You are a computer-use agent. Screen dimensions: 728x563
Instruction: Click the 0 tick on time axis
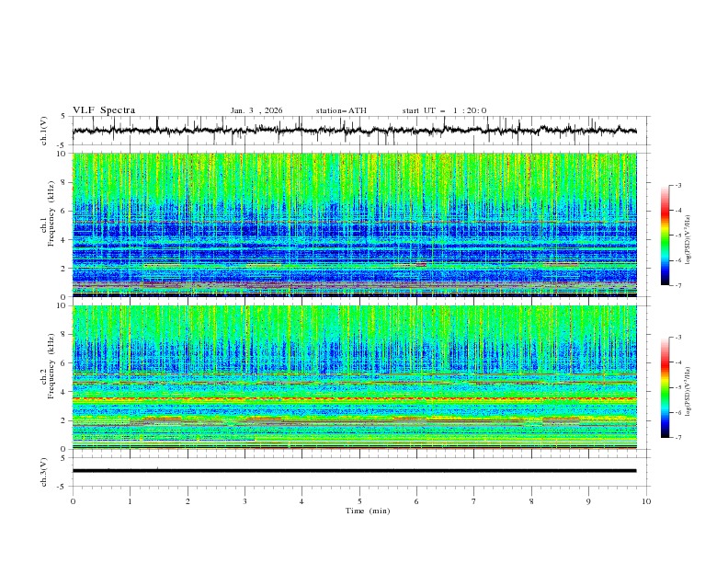point(73,501)
